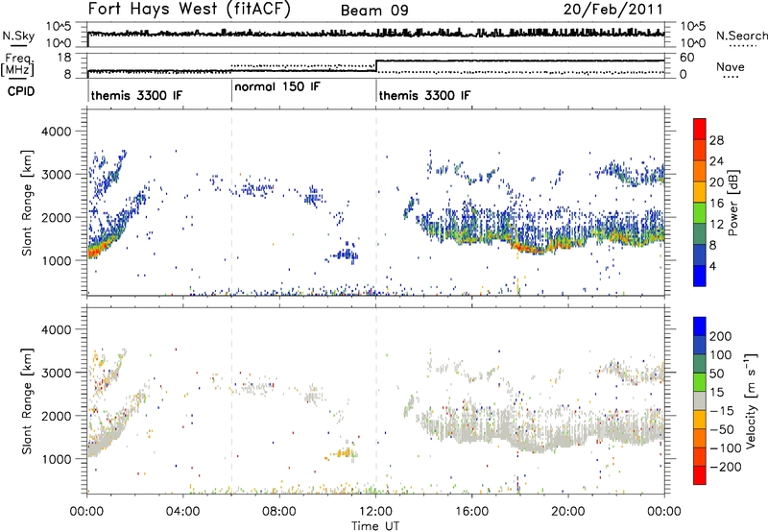Click the dashed 12:00 marker in power panel
The height and width of the screenshot is (532, 768).
[376, 203]
